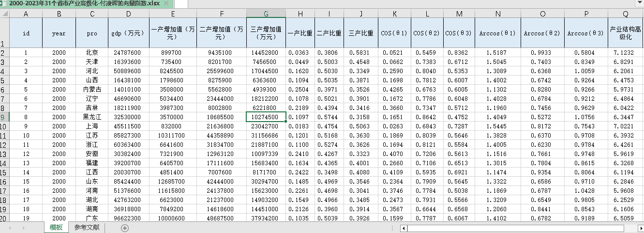Select value 0.8642 in 黑龙江 row
Image resolution: width=644 pixels, height=233 pixels.
[426, 117]
